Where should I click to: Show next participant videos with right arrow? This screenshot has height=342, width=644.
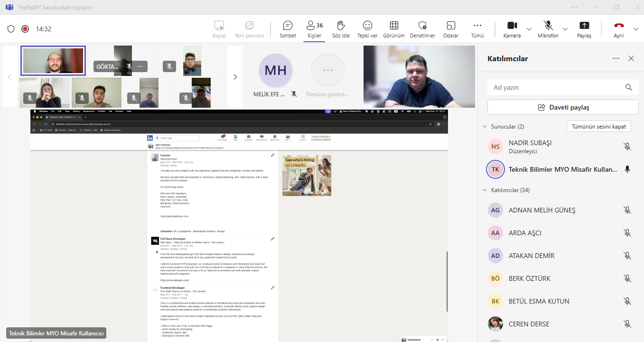235,77
